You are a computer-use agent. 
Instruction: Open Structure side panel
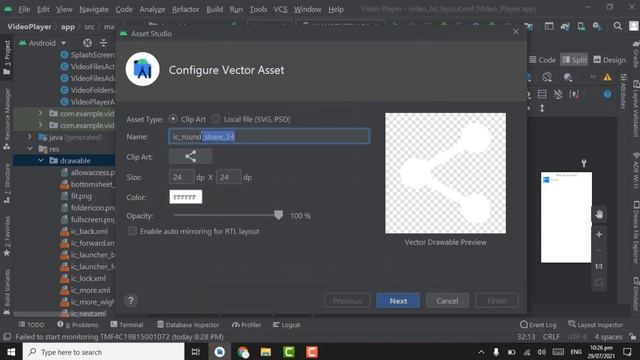[x=7, y=183]
